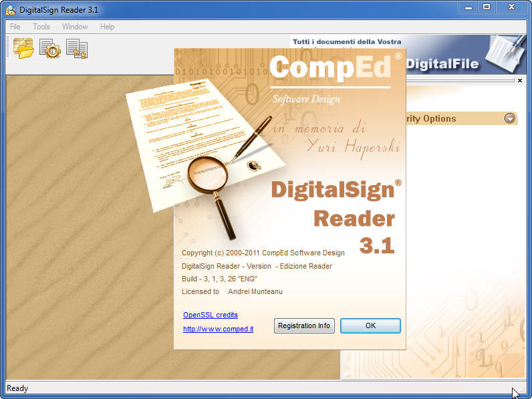Close the side panel with the small X
Image resolution: width=532 pixels, height=399 pixels.
(x=520, y=80)
